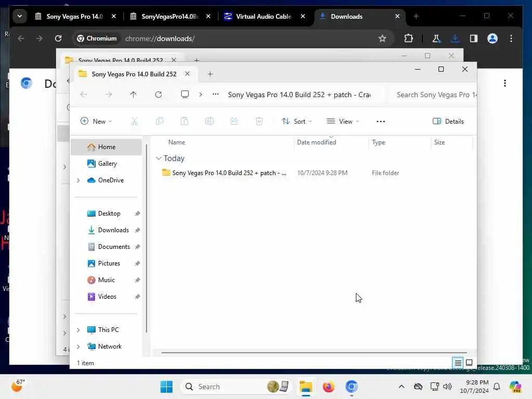The height and width of the screenshot is (399, 532).
Task: Toggle the Details pane button
Action: click(x=448, y=121)
